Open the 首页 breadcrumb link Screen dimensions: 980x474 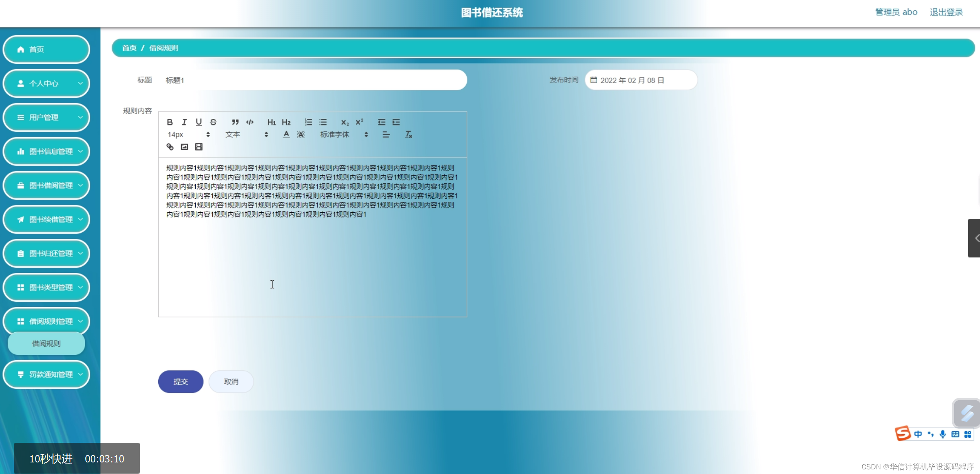click(129, 47)
